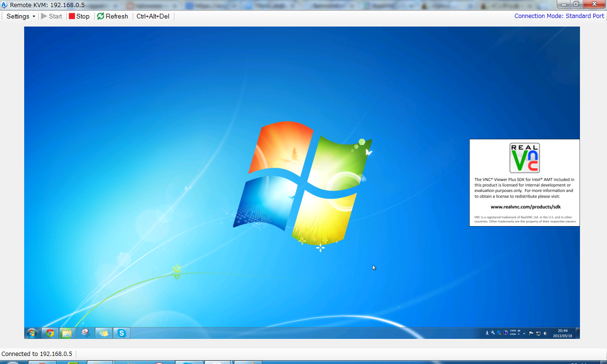Click the language bar restore icon

point(519,331)
